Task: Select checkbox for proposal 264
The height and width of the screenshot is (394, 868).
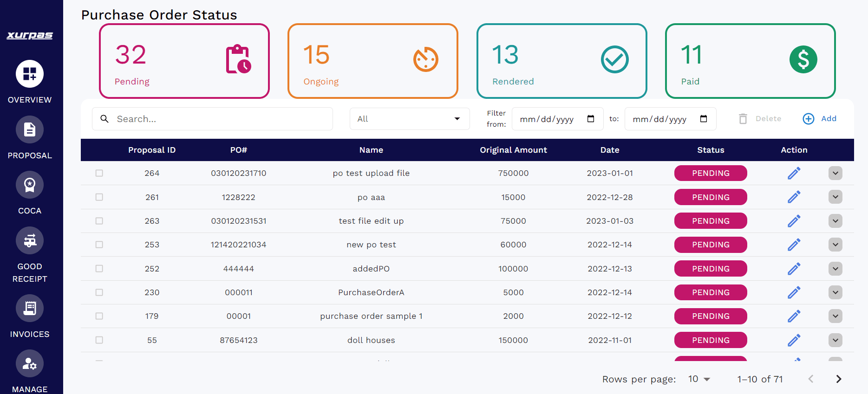Action: point(99,173)
